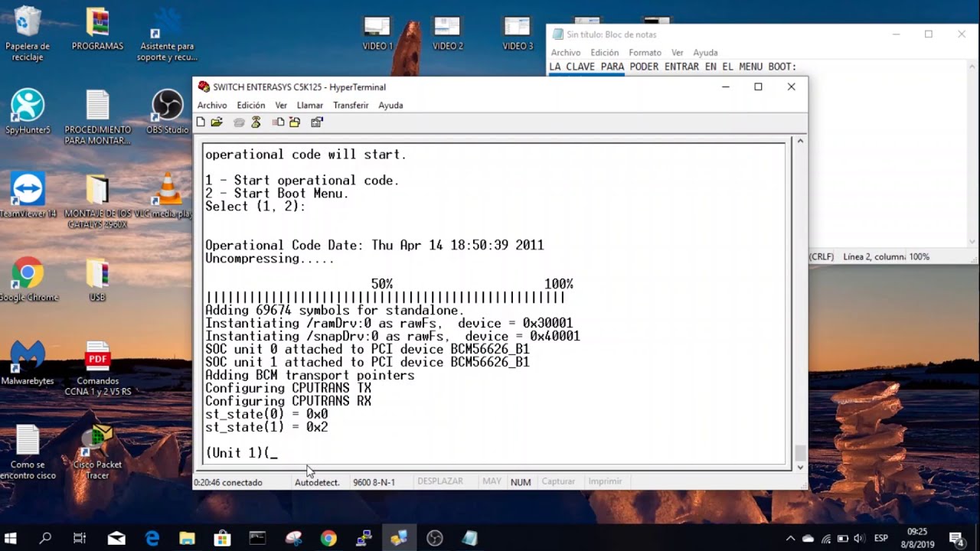This screenshot has width=980, height=551.
Task: Click the Capturar indicator in status bar
Action: (x=558, y=481)
